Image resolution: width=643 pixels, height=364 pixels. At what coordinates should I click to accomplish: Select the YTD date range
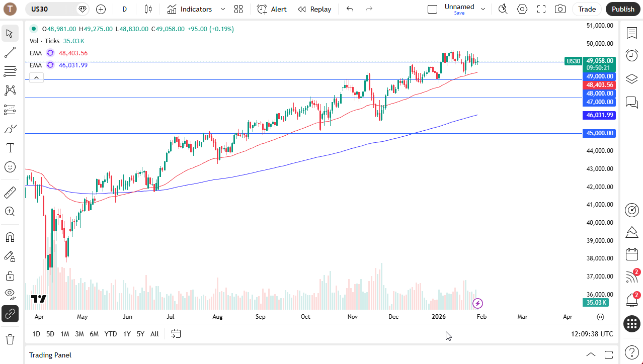pos(111,334)
